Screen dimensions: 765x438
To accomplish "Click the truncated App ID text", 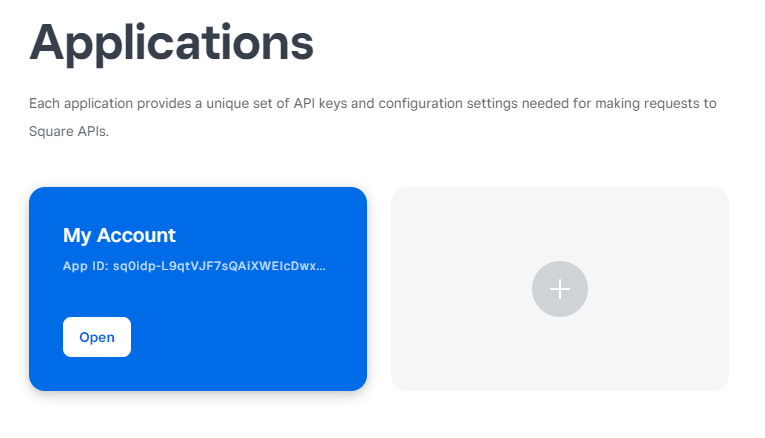I will click(x=195, y=267).
